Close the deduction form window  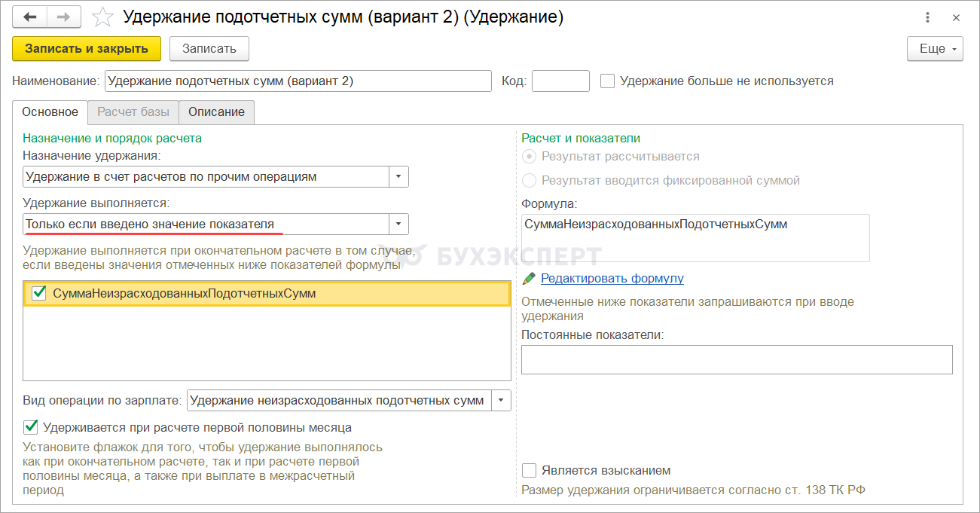(x=956, y=17)
